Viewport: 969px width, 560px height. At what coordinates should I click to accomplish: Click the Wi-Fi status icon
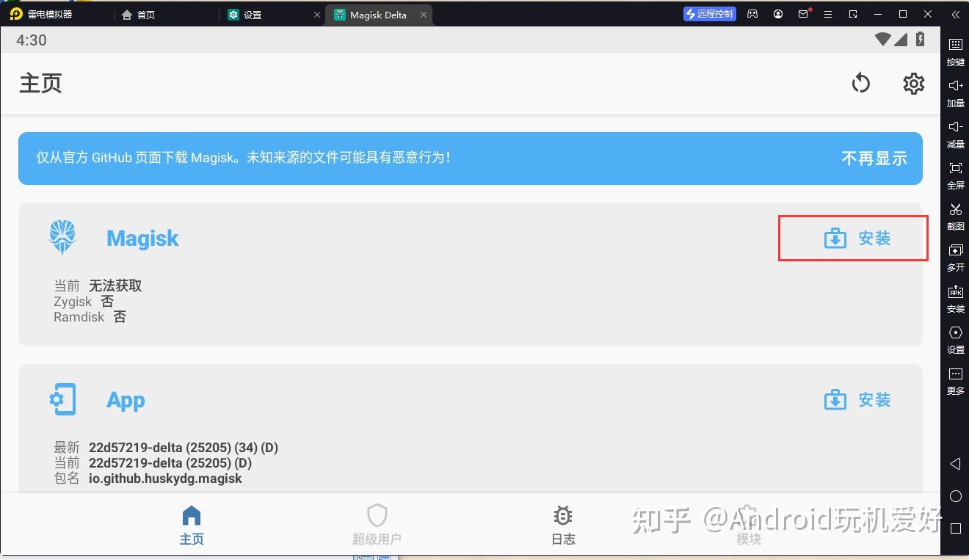pos(883,40)
